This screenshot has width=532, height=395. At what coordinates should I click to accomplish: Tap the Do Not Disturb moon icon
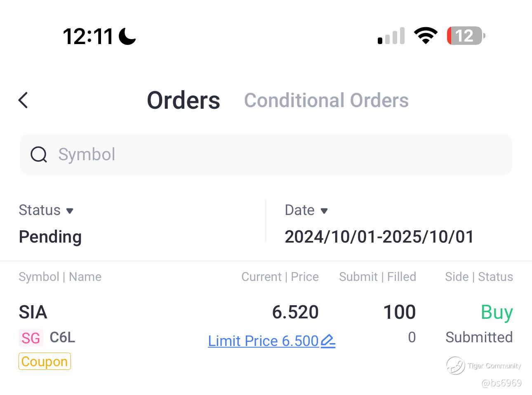tap(127, 36)
